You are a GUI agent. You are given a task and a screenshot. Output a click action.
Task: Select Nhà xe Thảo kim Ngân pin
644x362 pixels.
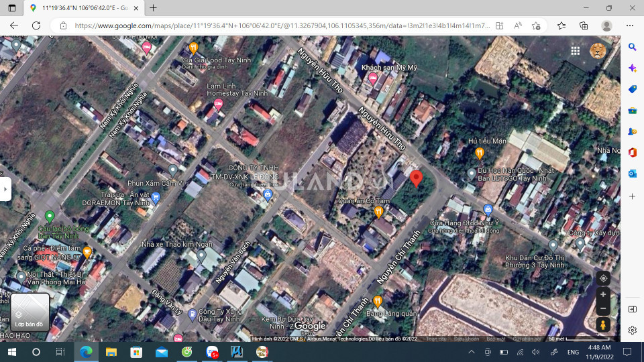[201, 256]
